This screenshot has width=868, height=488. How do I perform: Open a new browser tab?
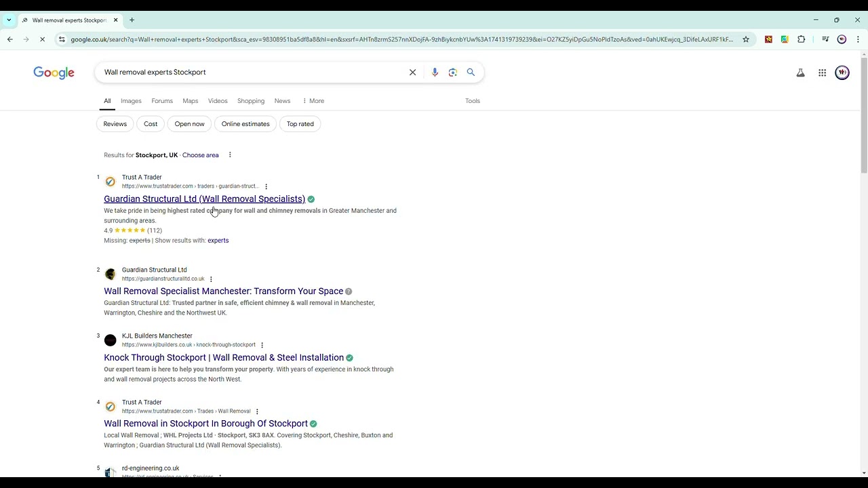[132, 20]
